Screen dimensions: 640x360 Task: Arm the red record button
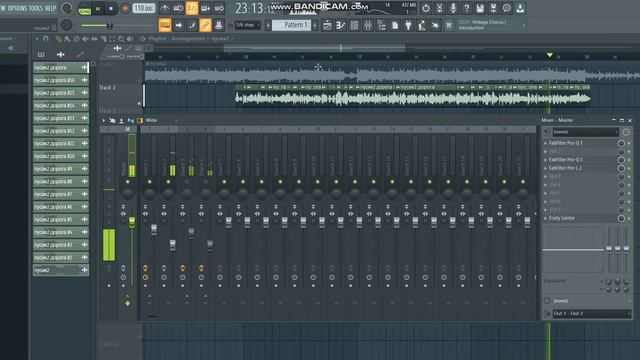pyautogui.click(x=125, y=9)
